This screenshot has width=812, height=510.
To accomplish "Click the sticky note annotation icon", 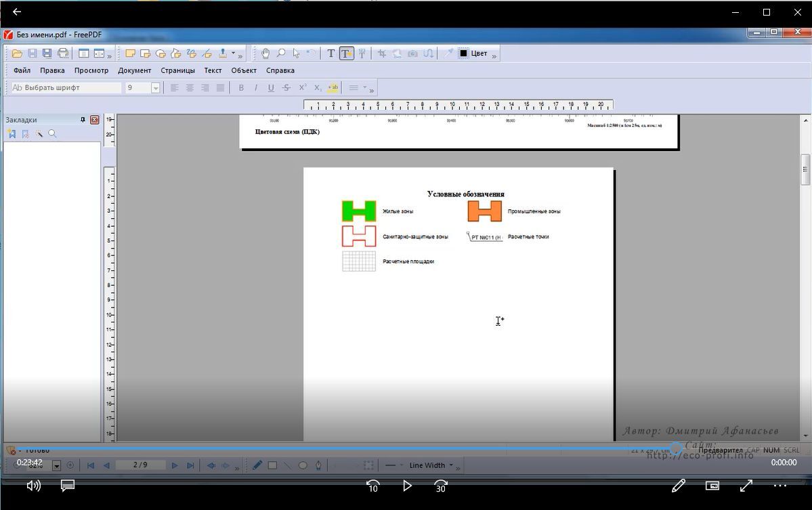I will [131, 54].
